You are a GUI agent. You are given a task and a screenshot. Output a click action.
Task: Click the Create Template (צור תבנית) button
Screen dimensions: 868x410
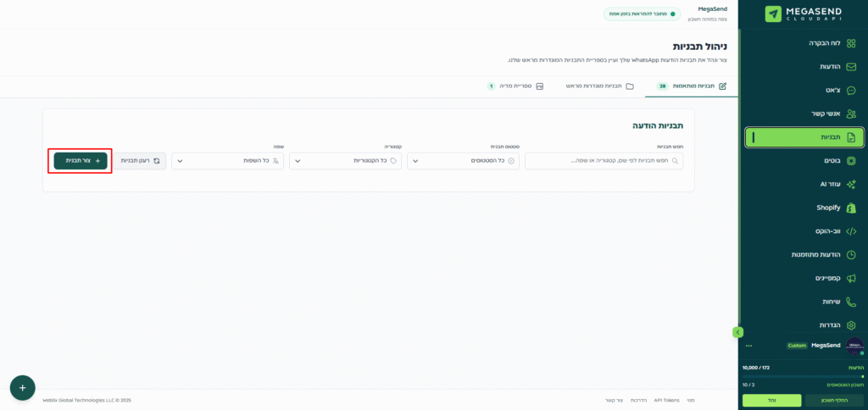pos(81,160)
